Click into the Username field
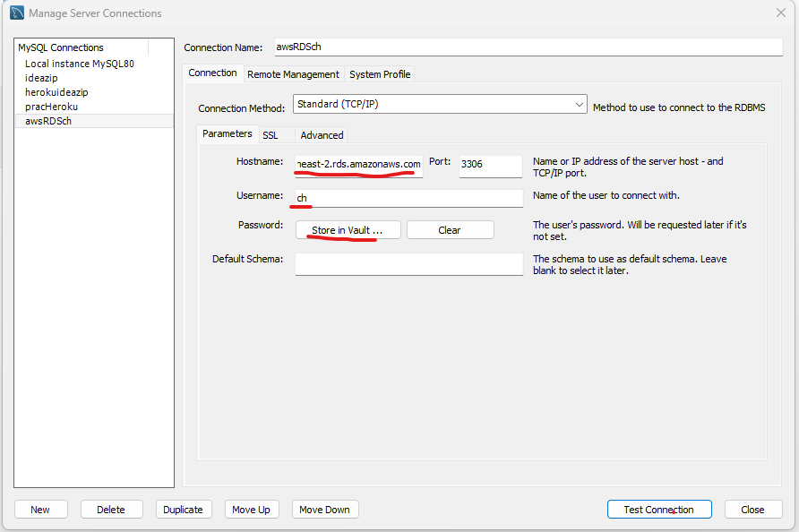This screenshot has width=799, height=532. [409, 198]
